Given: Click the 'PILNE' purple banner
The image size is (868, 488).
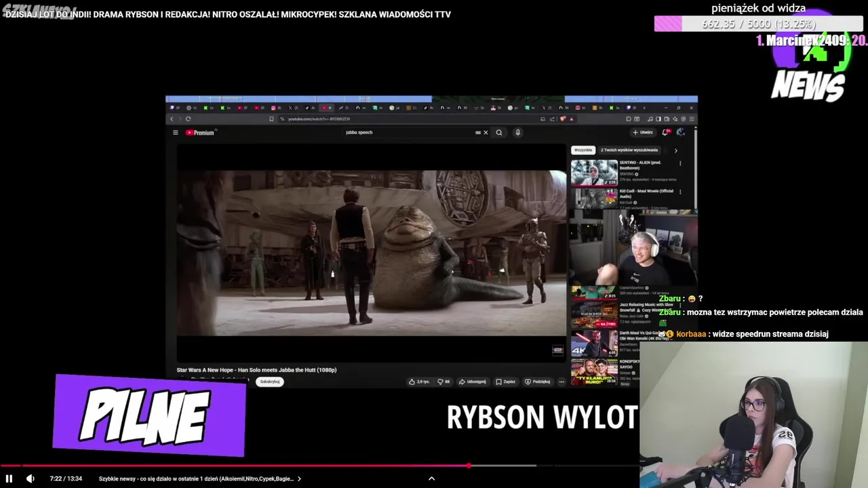Looking at the screenshot, I should click(x=149, y=415).
